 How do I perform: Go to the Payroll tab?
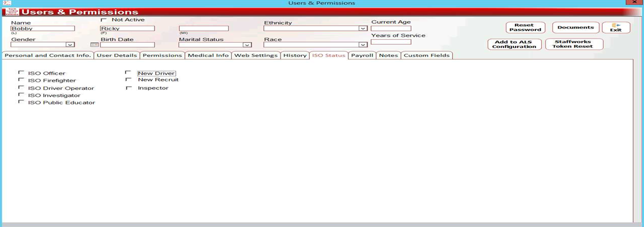pos(362,55)
